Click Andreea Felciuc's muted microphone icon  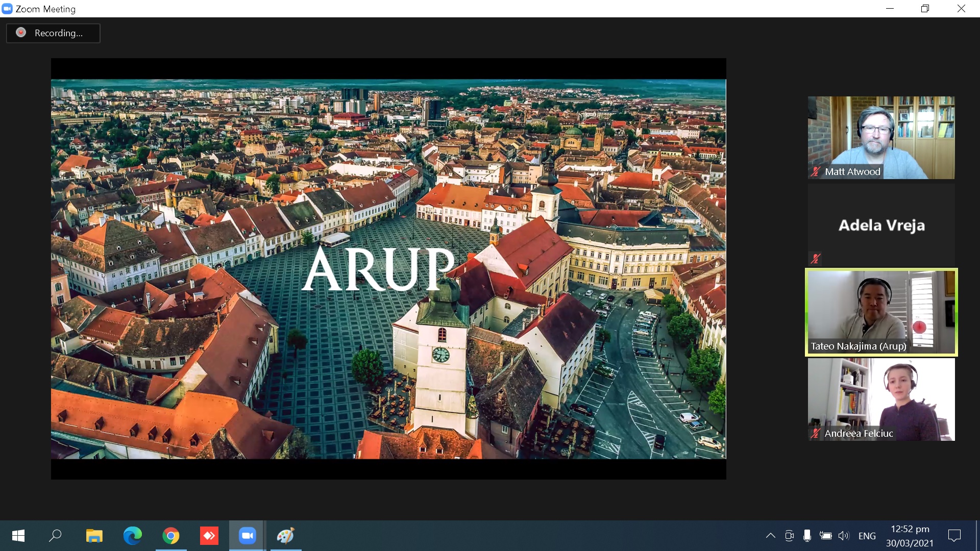(x=816, y=434)
